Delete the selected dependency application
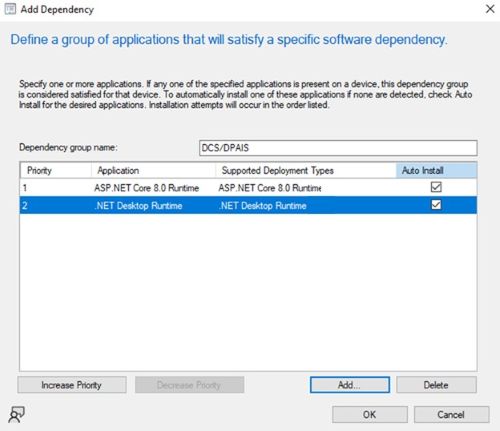 [436, 385]
